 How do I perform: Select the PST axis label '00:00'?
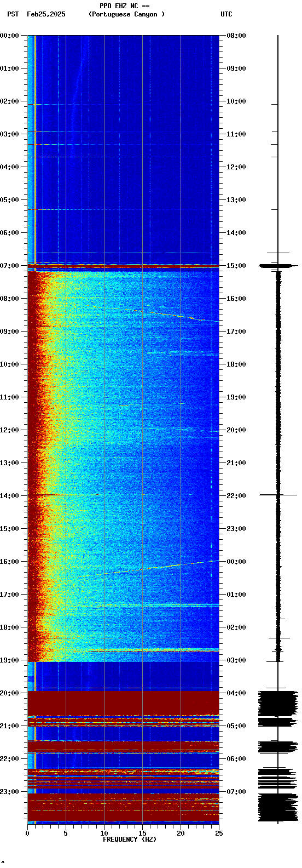tap(9, 36)
